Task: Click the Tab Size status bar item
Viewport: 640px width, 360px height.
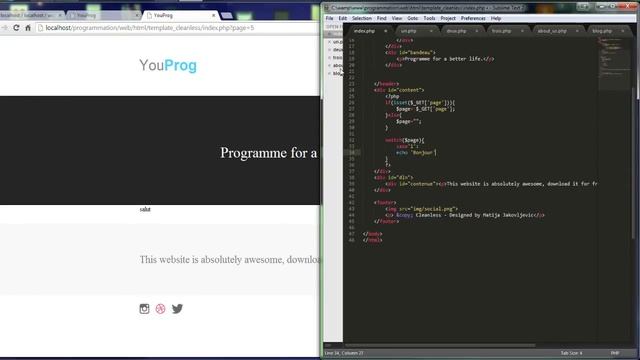Action: tap(571, 353)
